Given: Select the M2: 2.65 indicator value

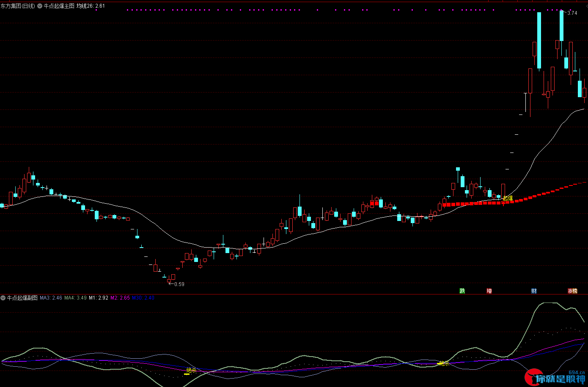Looking at the screenshot, I should (x=120, y=298).
